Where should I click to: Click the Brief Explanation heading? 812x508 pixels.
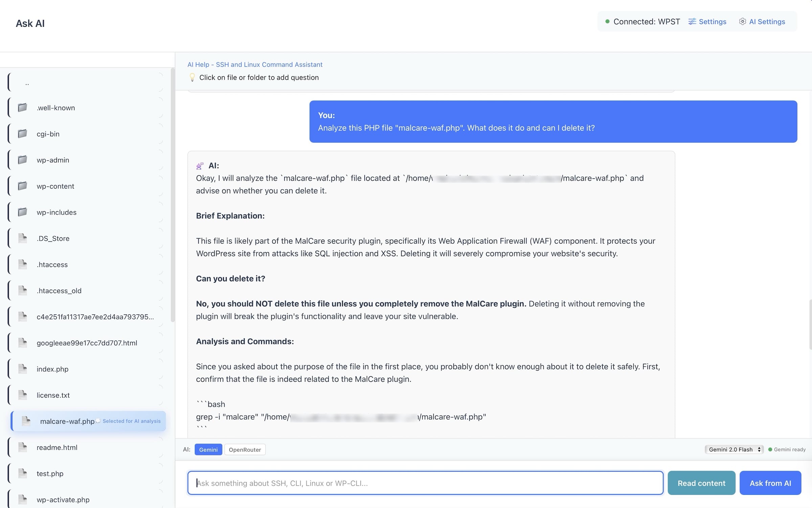tap(230, 216)
